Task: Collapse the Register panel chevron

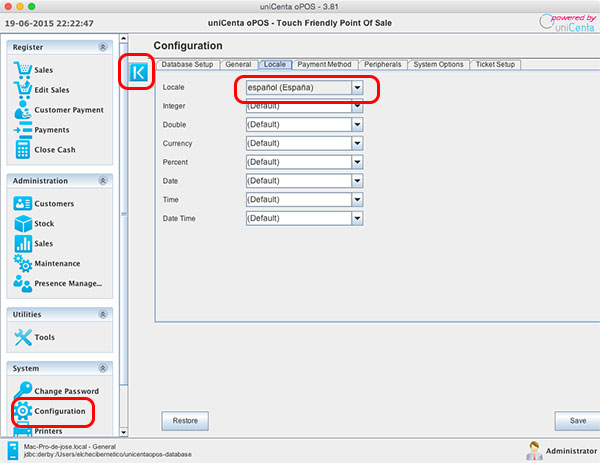Action: (103, 47)
